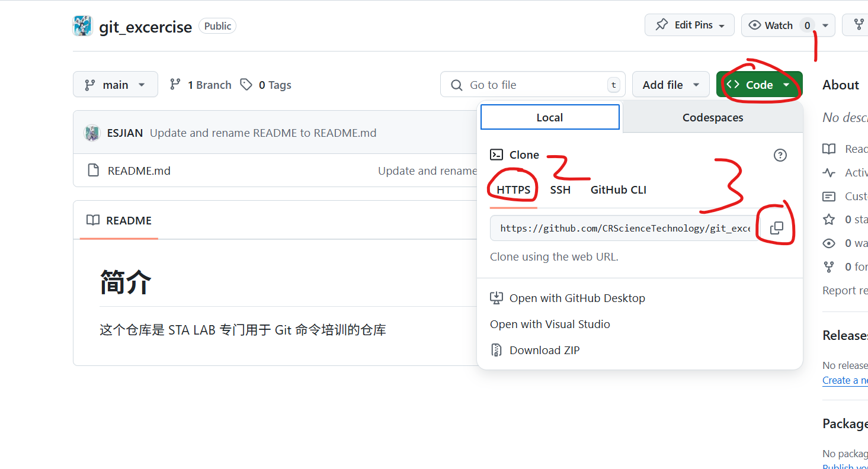
Task: Click the Activity pulse icon in About
Action: (x=829, y=172)
